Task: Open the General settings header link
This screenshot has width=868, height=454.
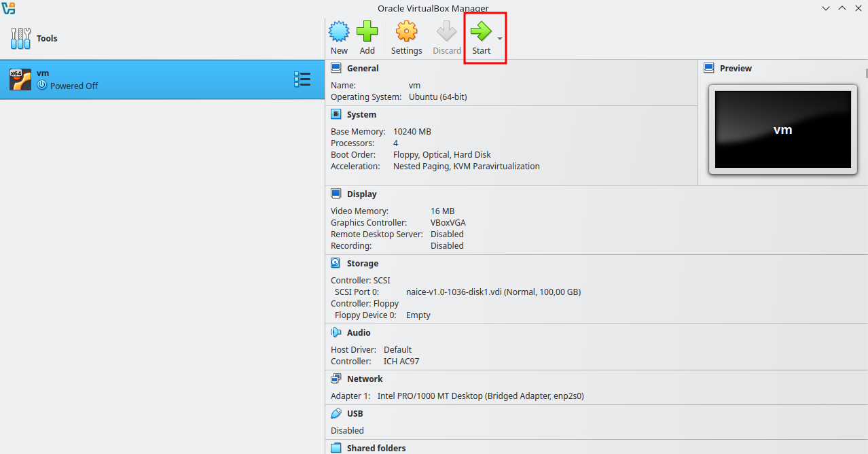Action: (363, 68)
